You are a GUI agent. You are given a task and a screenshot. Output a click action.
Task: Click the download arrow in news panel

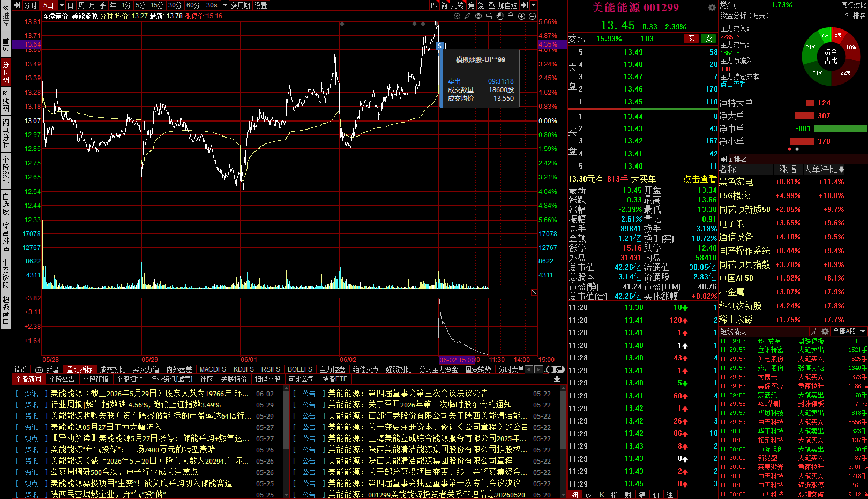[x=557, y=379]
